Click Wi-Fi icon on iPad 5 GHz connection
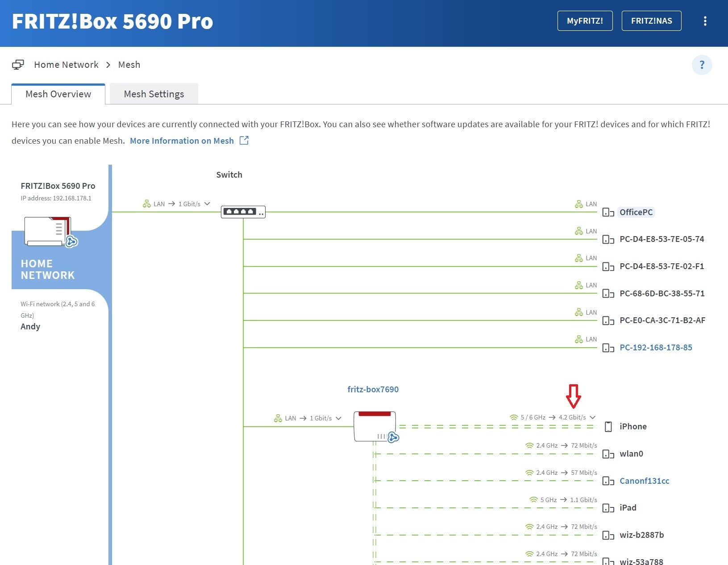Image resolution: width=728 pixels, height=565 pixels. tap(533, 500)
